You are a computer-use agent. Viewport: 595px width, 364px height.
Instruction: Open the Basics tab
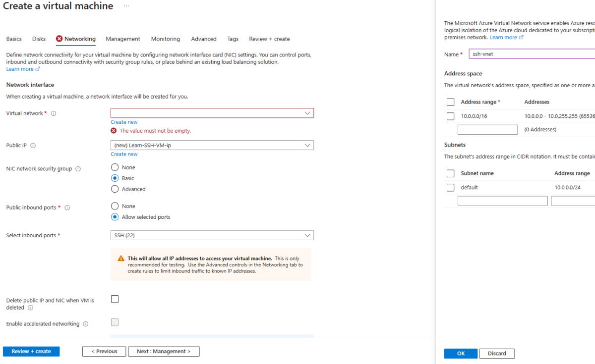[14, 39]
